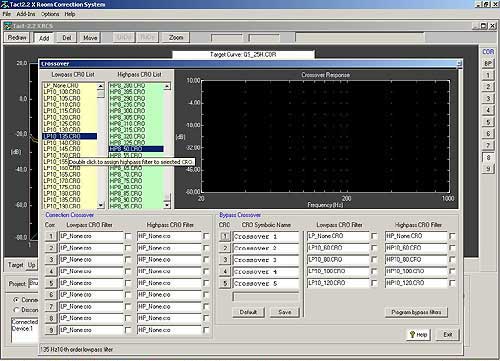The width and height of the screenshot is (500, 361).
Task: Click Correction Crossover row 1 button
Action: coord(51,236)
